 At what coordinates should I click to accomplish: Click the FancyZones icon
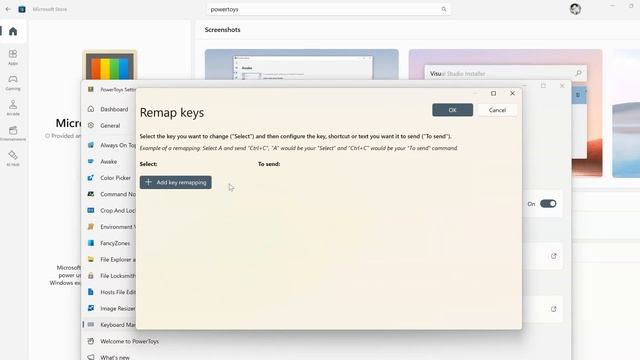tap(91, 243)
